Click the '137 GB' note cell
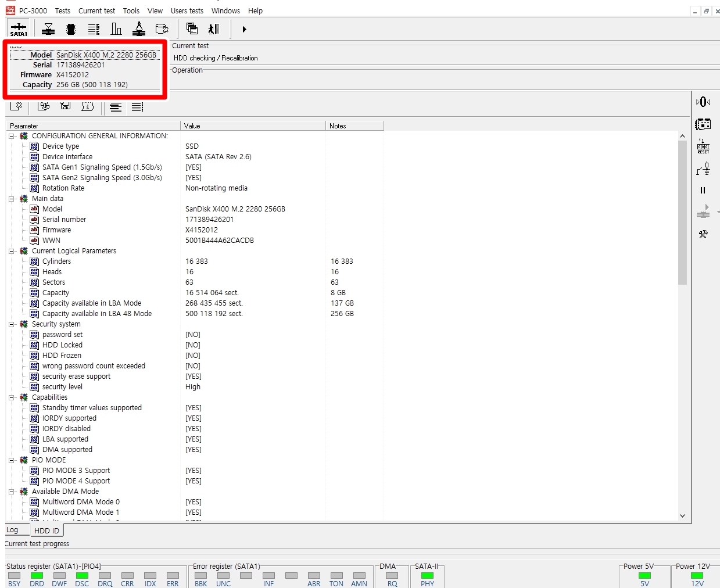 [342, 303]
